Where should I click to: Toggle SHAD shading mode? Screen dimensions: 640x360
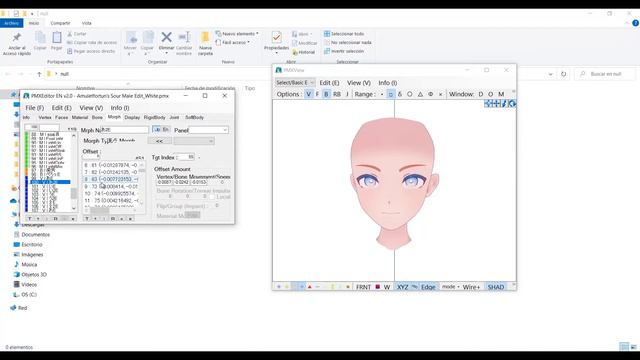click(x=496, y=287)
